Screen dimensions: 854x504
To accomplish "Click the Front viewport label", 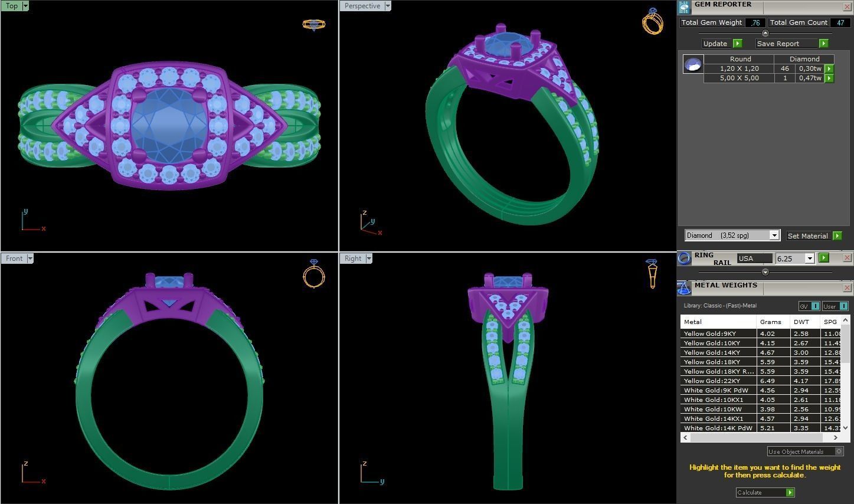I will pos(14,258).
